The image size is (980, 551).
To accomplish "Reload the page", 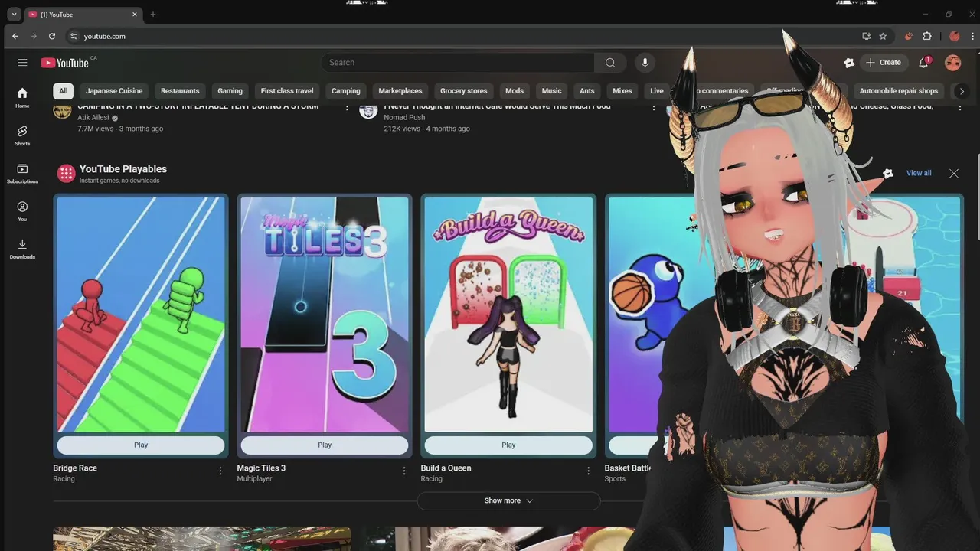I will click(x=52, y=36).
